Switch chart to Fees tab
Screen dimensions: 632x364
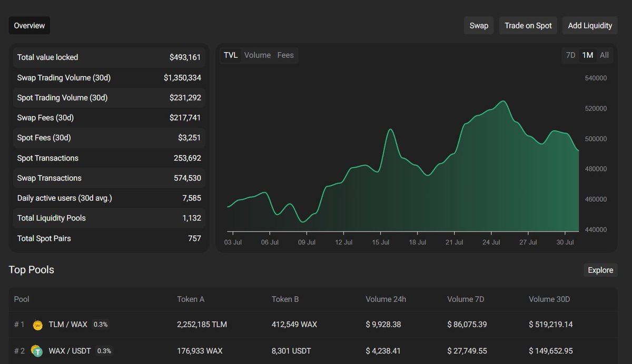285,55
